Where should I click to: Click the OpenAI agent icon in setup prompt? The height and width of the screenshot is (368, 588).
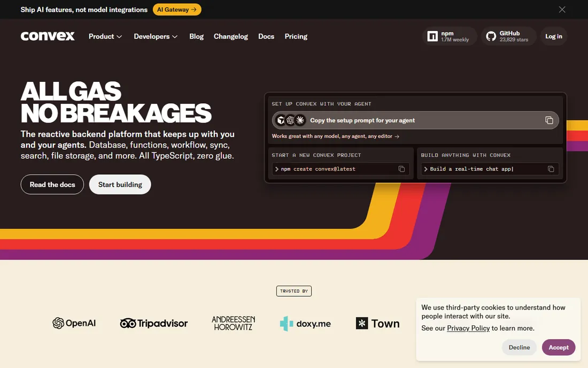(x=290, y=120)
